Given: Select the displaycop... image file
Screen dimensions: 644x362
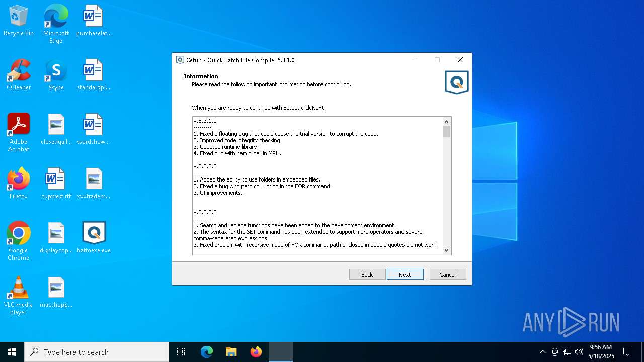Looking at the screenshot, I should click(56, 238).
